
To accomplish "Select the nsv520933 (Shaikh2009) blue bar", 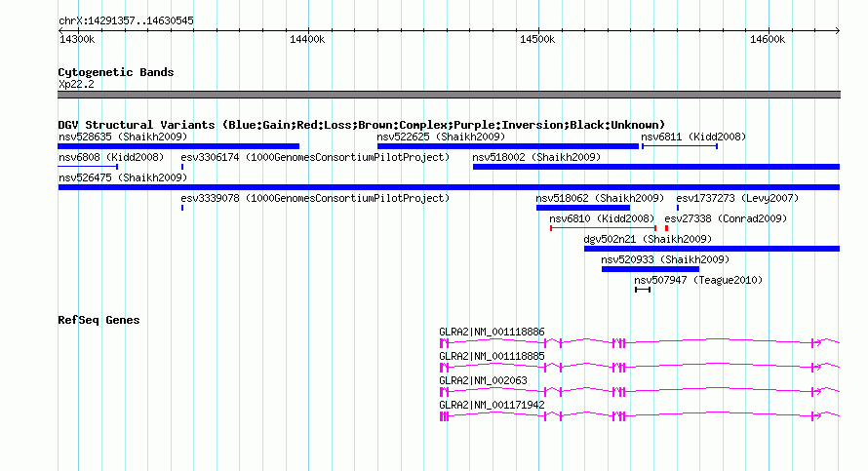I will point(651,269).
